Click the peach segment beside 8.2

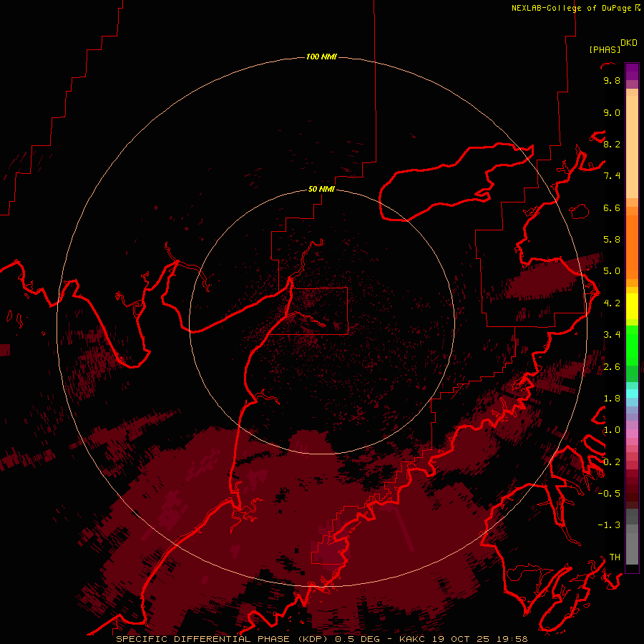pyautogui.click(x=632, y=147)
